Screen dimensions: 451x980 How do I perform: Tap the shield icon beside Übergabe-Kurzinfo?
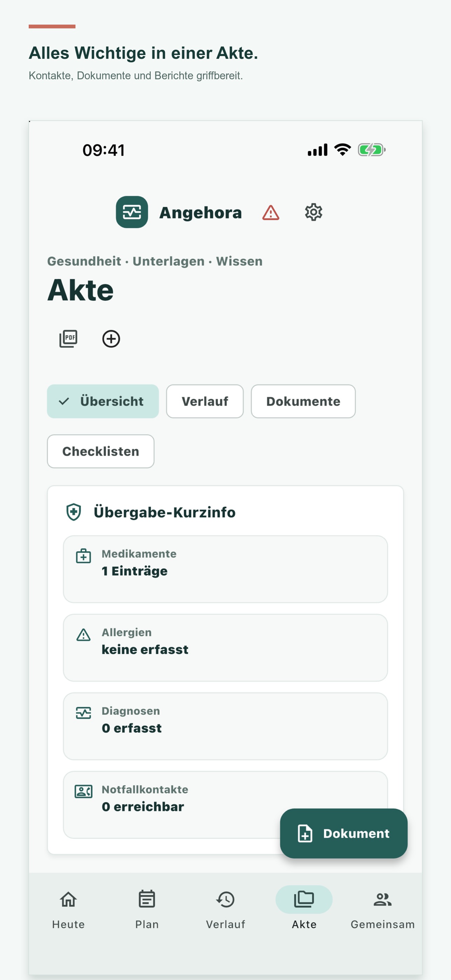coord(74,512)
